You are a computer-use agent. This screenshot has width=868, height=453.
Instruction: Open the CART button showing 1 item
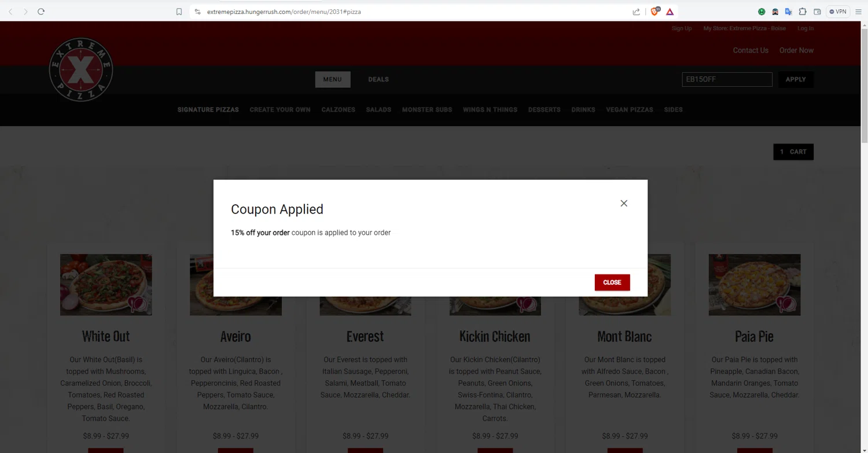[x=793, y=152]
